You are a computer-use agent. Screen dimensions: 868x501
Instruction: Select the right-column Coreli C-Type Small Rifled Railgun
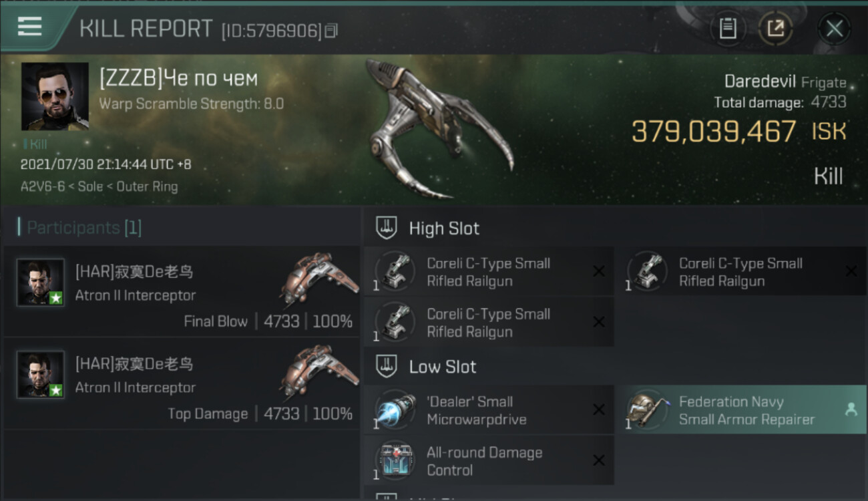pyautogui.click(x=742, y=272)
